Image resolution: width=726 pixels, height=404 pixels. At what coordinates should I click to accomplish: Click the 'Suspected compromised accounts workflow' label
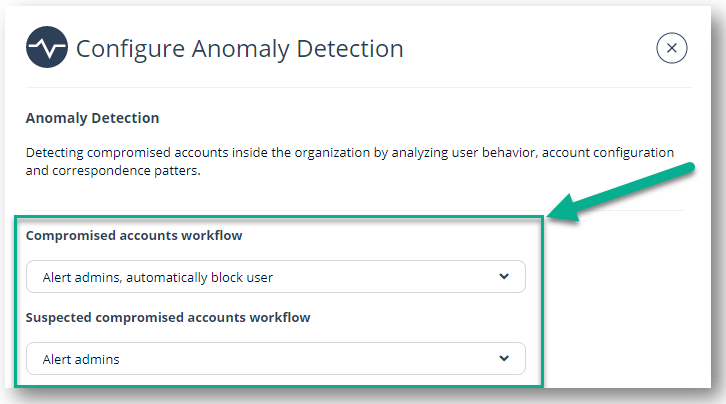pos(168,317)
